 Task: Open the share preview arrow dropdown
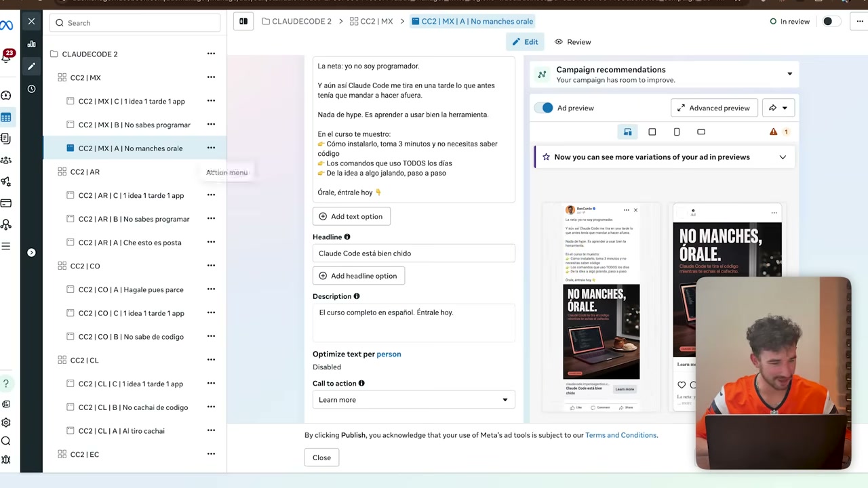click(778, 108)
